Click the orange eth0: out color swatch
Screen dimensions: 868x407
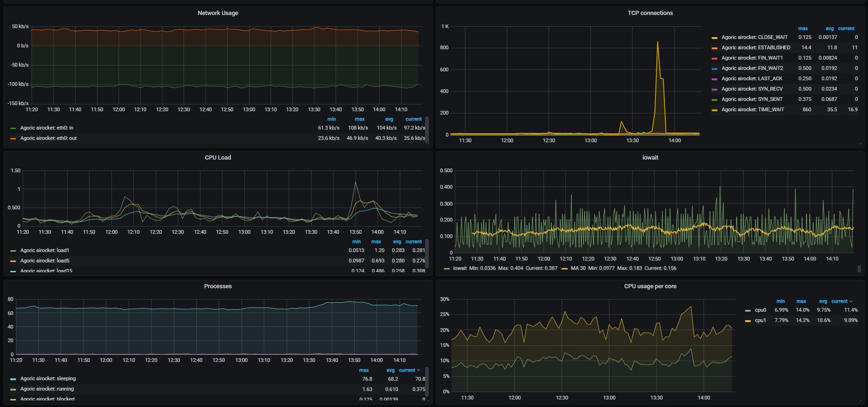click(x=13, y=138)
